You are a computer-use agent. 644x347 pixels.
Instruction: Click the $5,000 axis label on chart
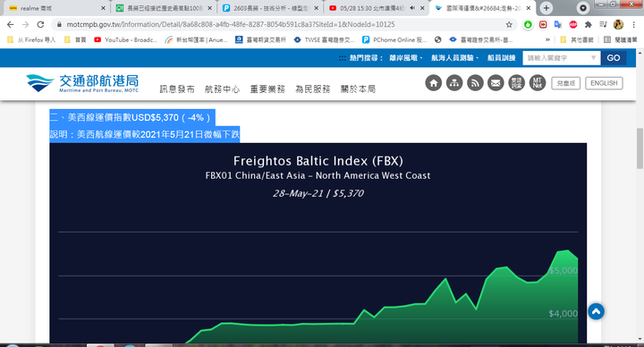click(563, 271)
